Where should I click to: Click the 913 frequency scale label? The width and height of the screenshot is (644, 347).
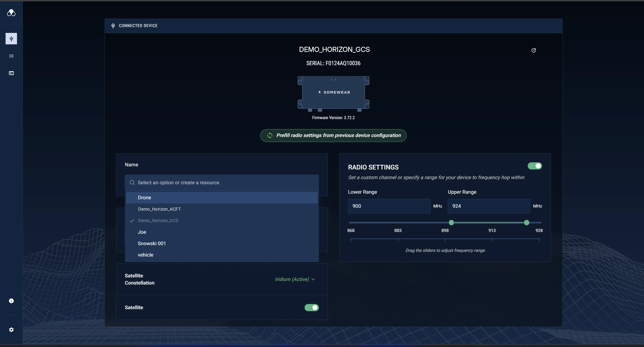pos(492,230)
